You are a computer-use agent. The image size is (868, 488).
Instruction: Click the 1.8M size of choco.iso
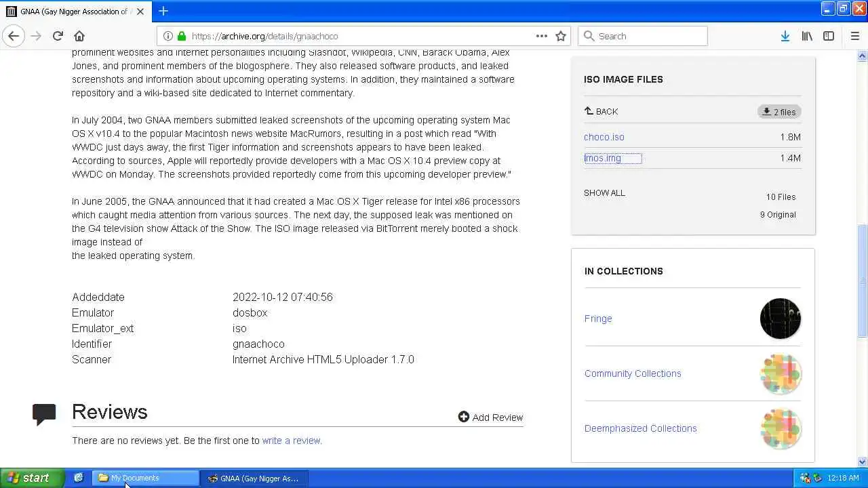tap(790, 137)
